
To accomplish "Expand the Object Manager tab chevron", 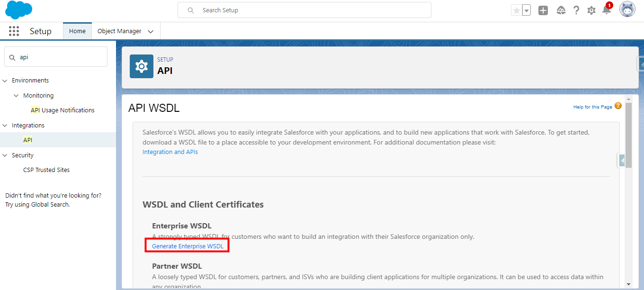I will point(151,32).
